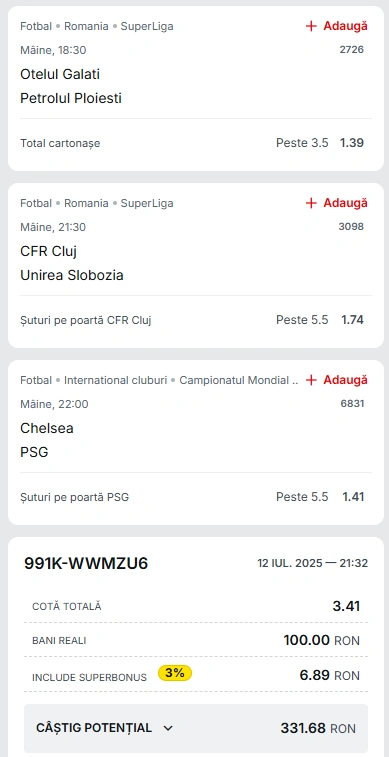
Task: Click the Șuturi pe poartă CFR Cluj label
Action: tap(86, 320)
